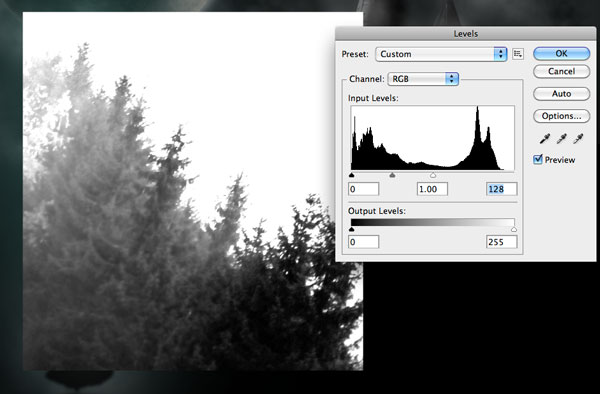Screen dimensions: 600x394
Task: Click the Cancel button
Action: 561,71
